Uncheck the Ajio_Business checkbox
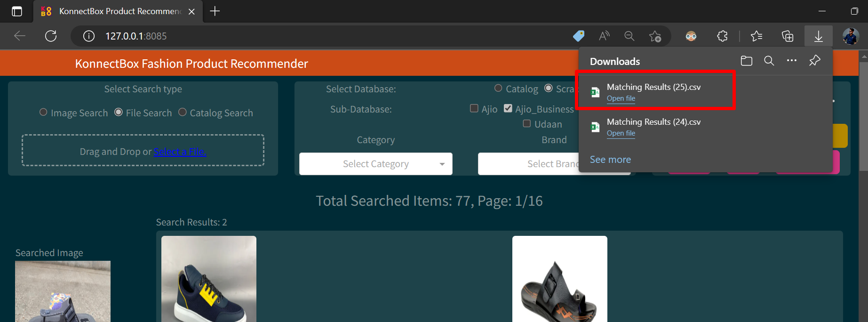868x322 pixels. coord(508,109)
